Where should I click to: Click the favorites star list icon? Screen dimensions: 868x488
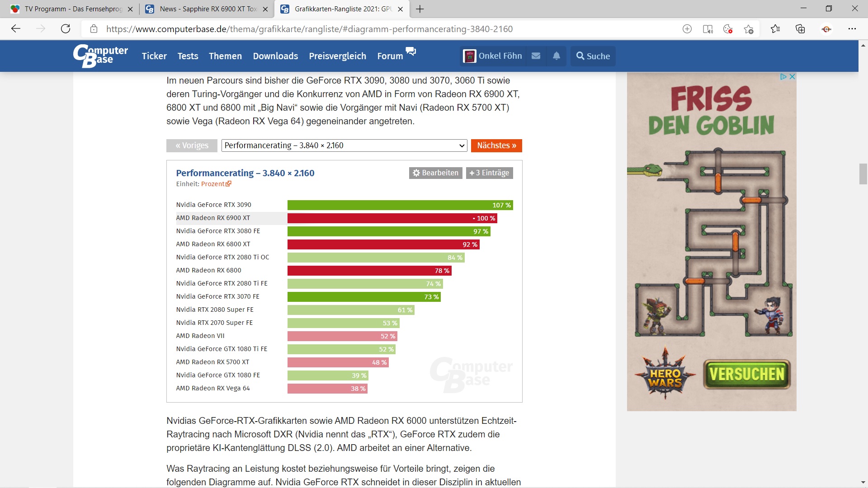(775, 29)
